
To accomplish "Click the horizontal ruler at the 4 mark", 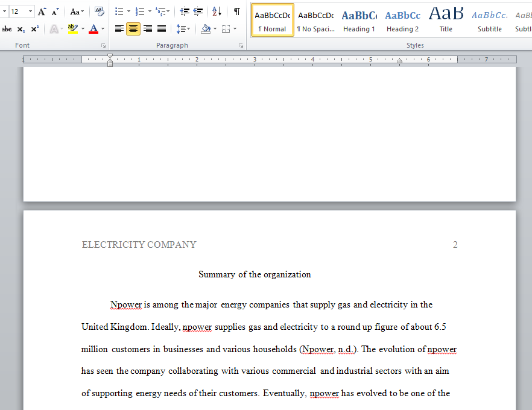I will (x=313, y=60).
